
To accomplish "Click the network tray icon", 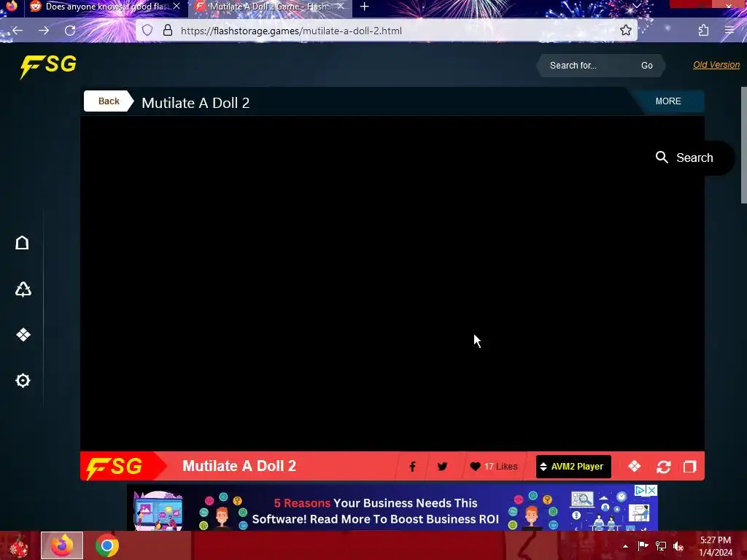I will tap(661, 546).
